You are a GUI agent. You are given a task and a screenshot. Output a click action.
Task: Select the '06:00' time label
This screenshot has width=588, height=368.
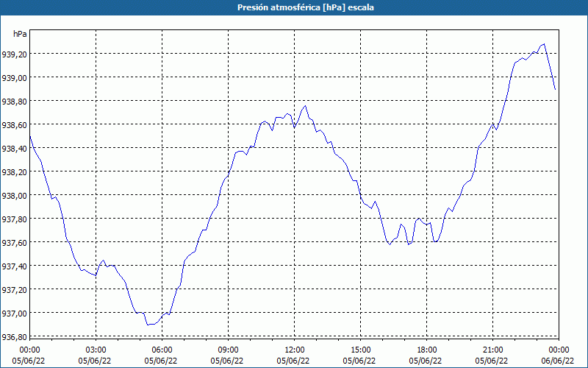coord(162,350)
